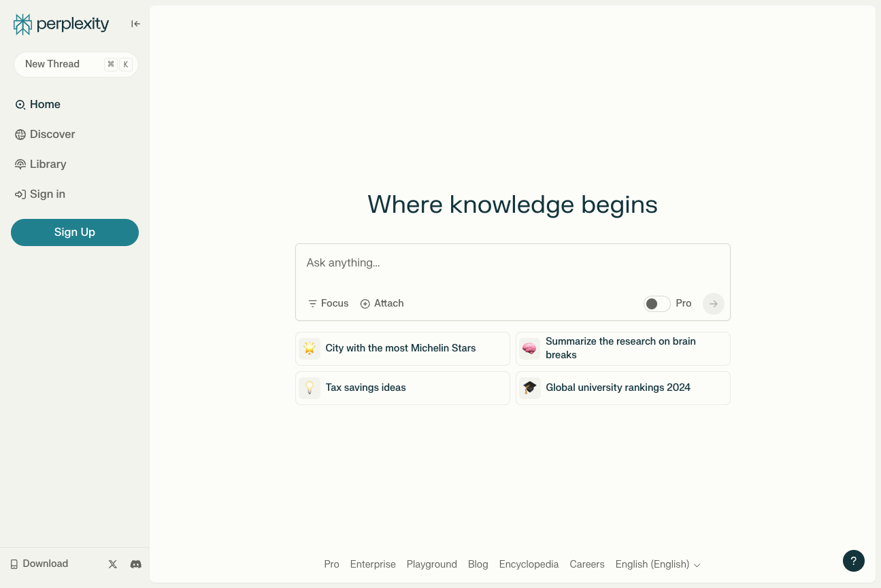
Task: Click the Perplexity wordmark text
Action: tap(73, 24)
